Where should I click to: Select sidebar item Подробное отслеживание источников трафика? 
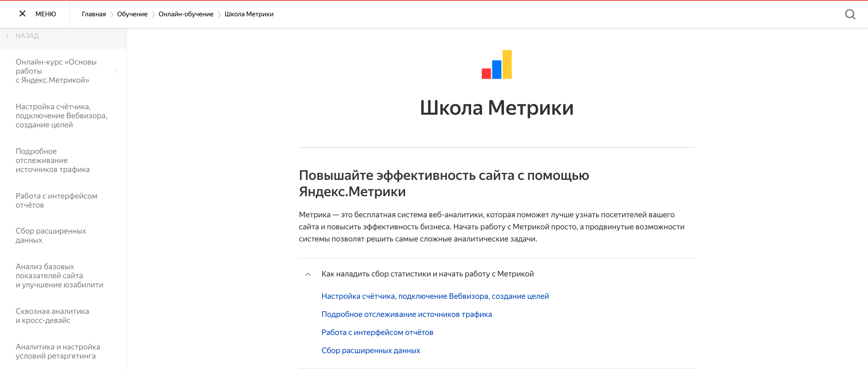(53, 160)
